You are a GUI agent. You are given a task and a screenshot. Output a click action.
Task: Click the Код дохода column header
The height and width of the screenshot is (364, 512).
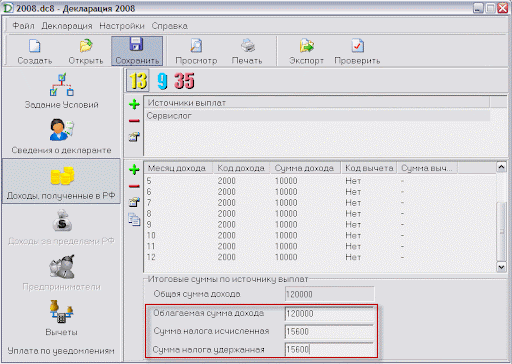(241, 168)
